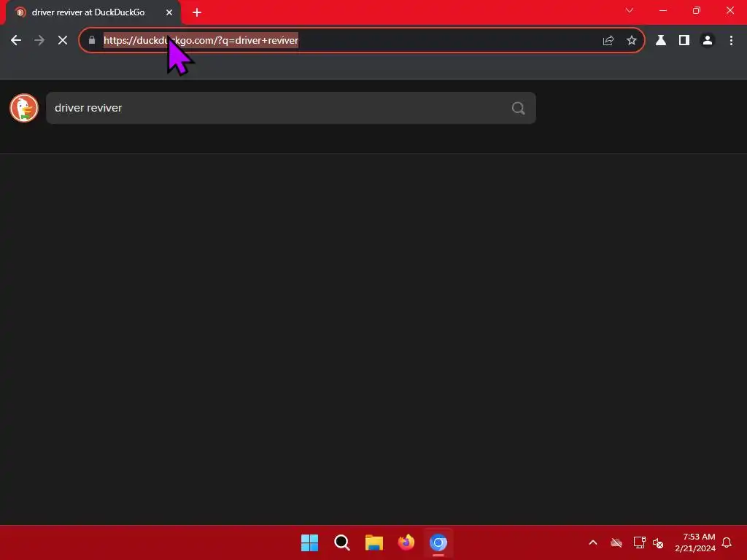Submit search with magnifier icon
This screenshot has width=747, height=560.
point(519,108)
